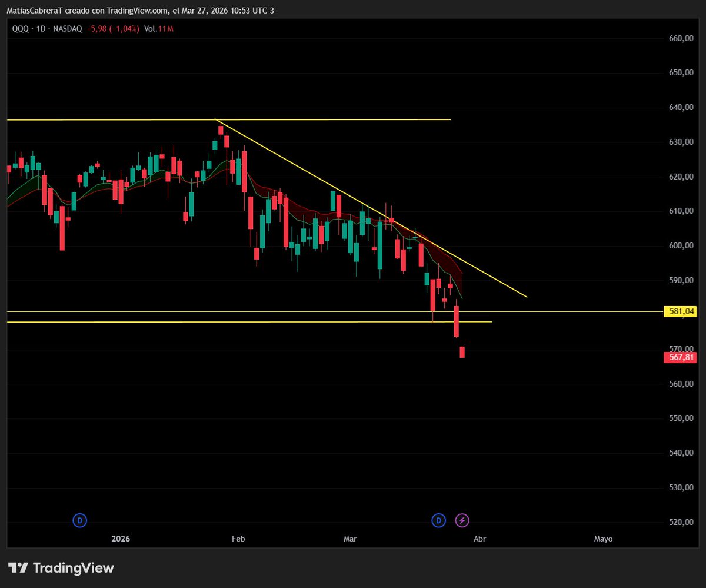Click the red 567,81 current price label
706x588 pixels.
pyautogui.click(x=680, y=357)
